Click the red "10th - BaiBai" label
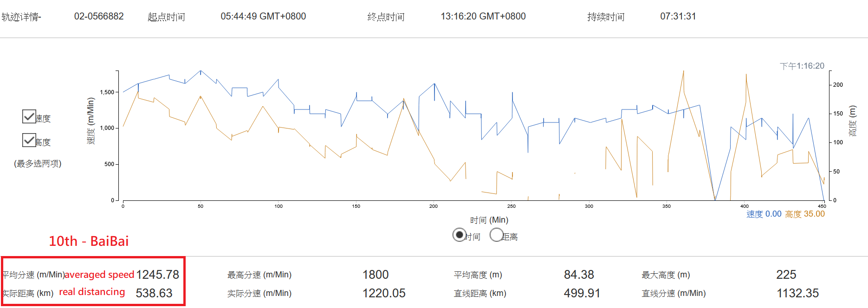 (x=89, y=241)
